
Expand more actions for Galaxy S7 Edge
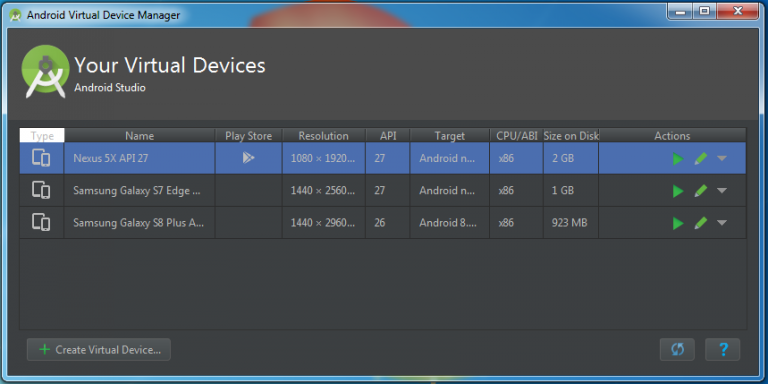point(722,191)
